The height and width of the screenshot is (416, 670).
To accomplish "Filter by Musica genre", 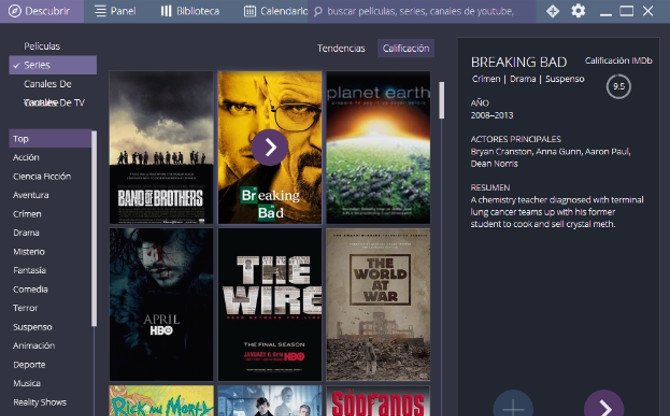I will 26,383.
